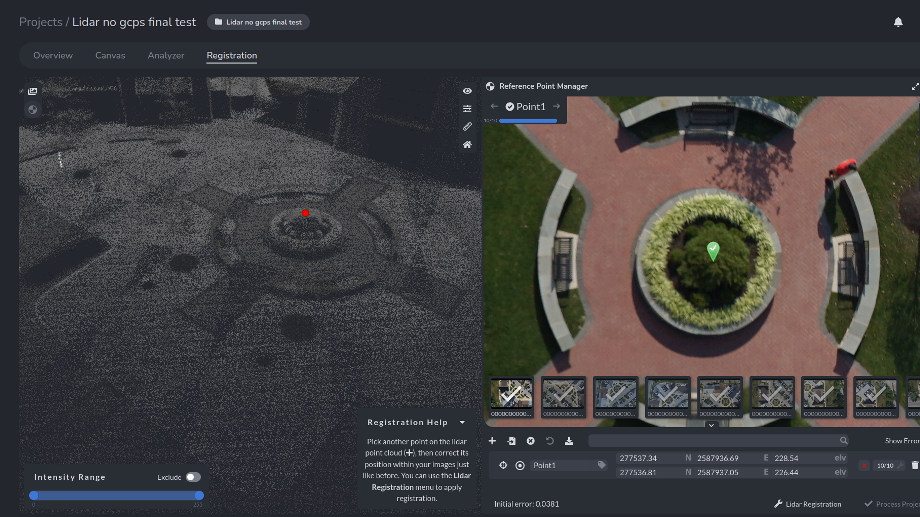Open the image gallery icon in lidar viewer
The width and height of the screenshot is (920, 517).
click(x=32, y=92)
